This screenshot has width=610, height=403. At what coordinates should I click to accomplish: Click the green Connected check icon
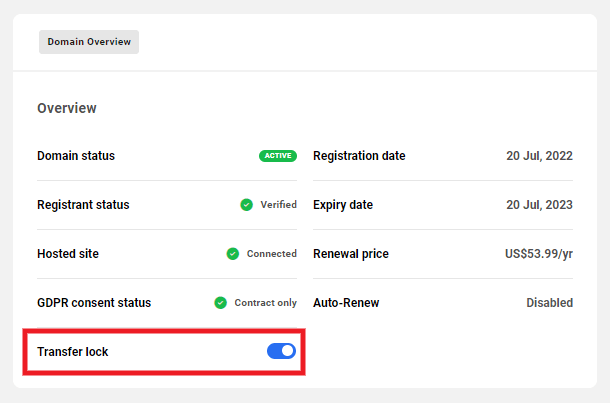233,254
